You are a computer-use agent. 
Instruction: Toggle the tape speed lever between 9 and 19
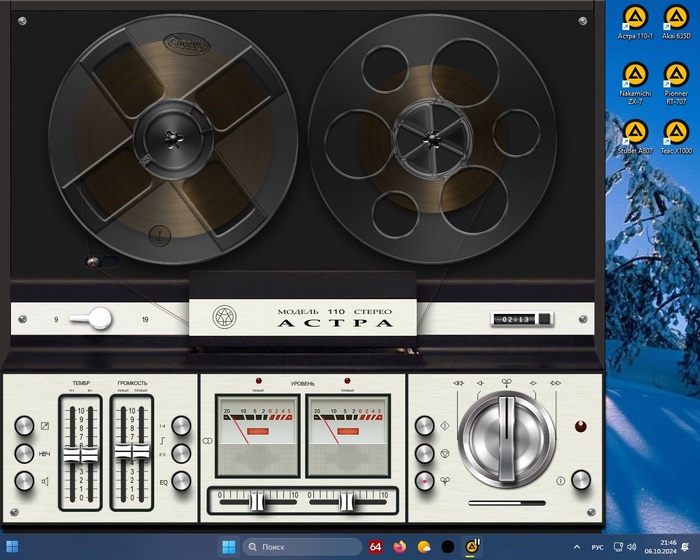coord(91,318)
